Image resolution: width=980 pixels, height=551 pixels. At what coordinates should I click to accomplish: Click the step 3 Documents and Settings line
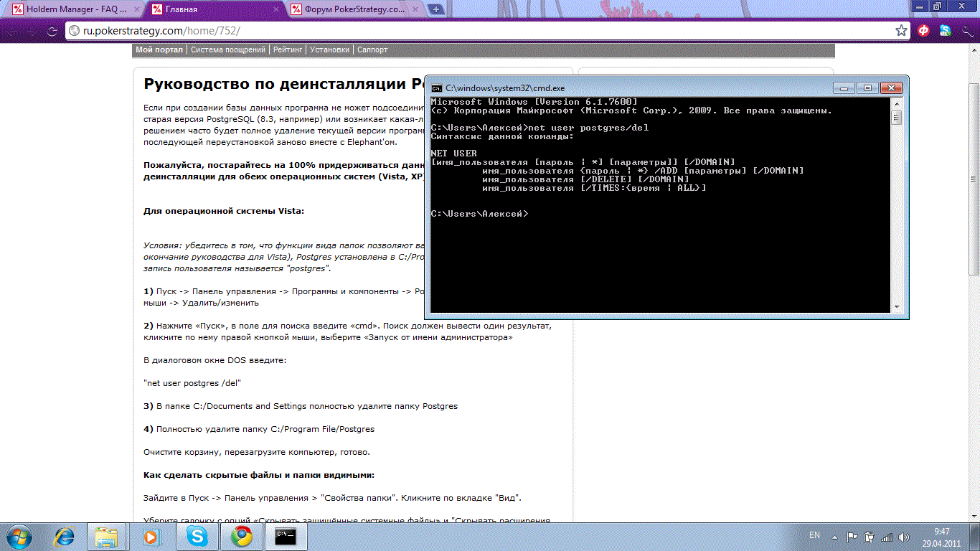[301, 406]
